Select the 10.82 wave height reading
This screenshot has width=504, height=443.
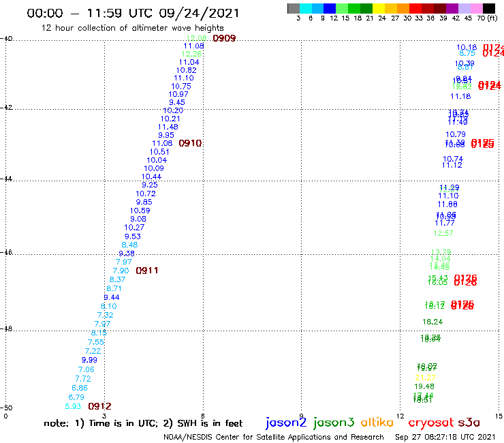coord(187,70)
